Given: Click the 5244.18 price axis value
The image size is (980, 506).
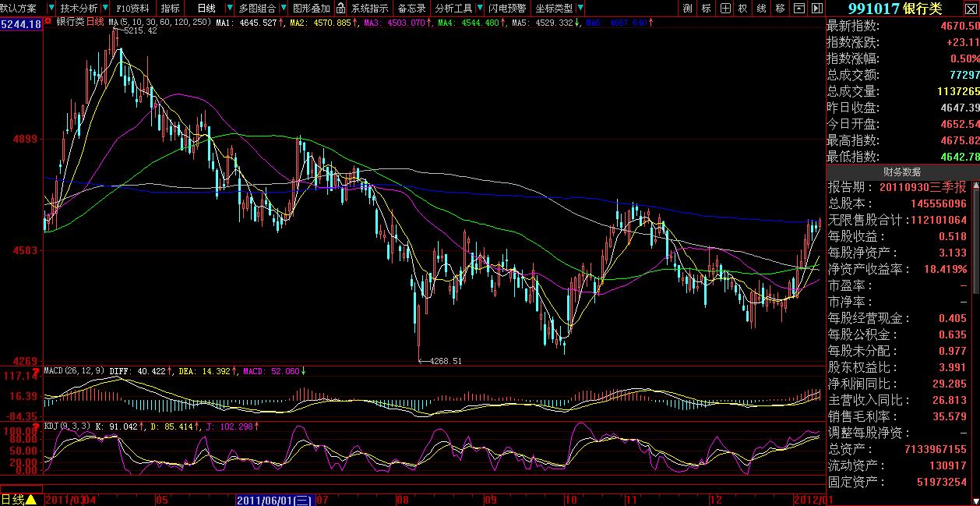Looking at the screenshot, I should pyautogui.click(x=21, y=24).
